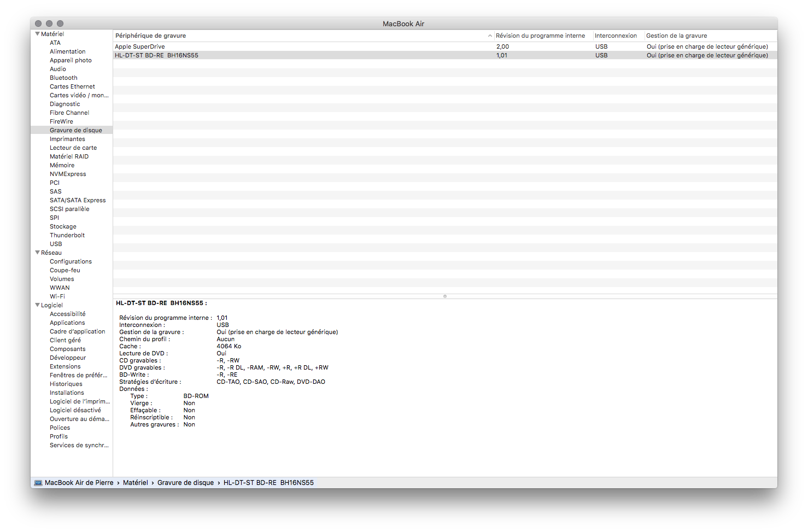
Task: Click Gravure de disque in the path bar
Action: click(186, 483)
